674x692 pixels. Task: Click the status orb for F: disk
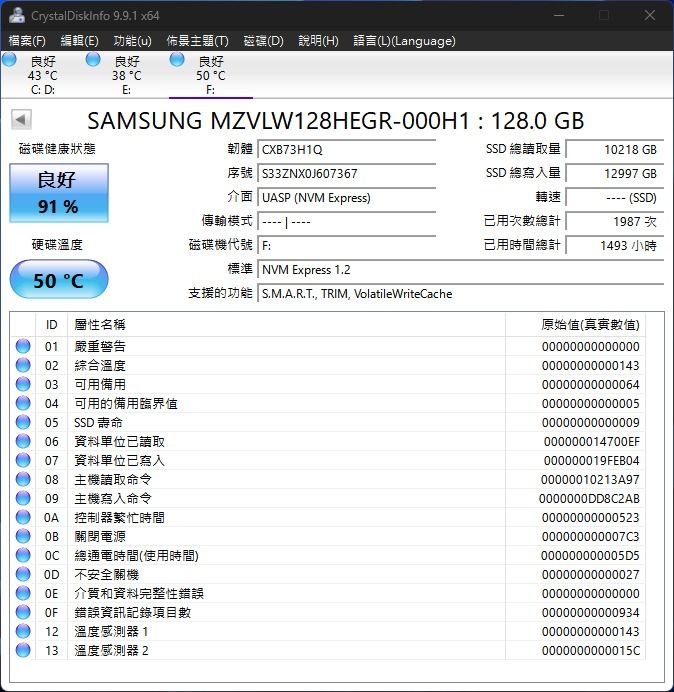click(177, 60)
